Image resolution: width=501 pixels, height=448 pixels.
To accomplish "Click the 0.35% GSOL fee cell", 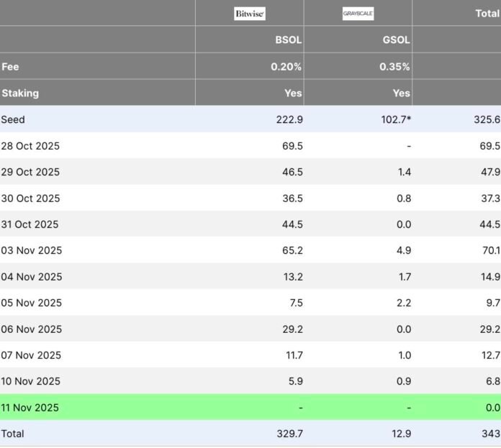I will click(x=395, y=67).
